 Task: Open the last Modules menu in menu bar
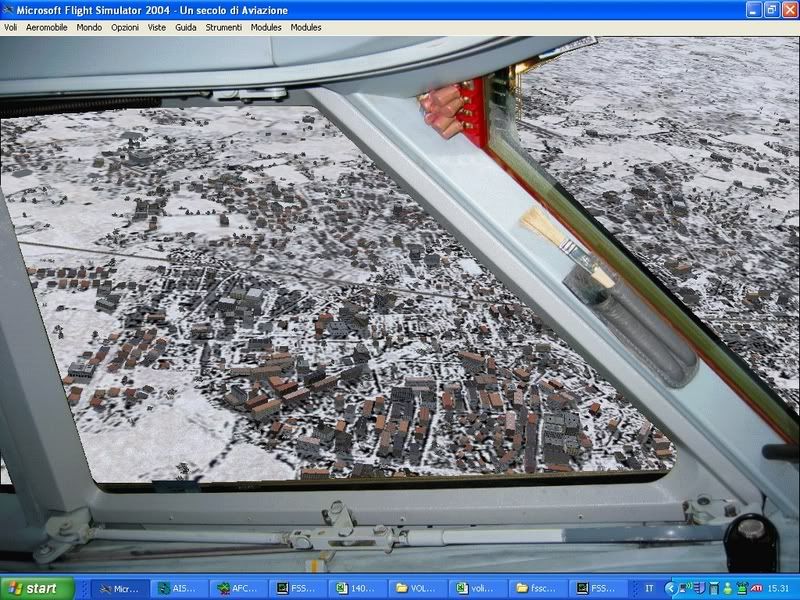306,28
